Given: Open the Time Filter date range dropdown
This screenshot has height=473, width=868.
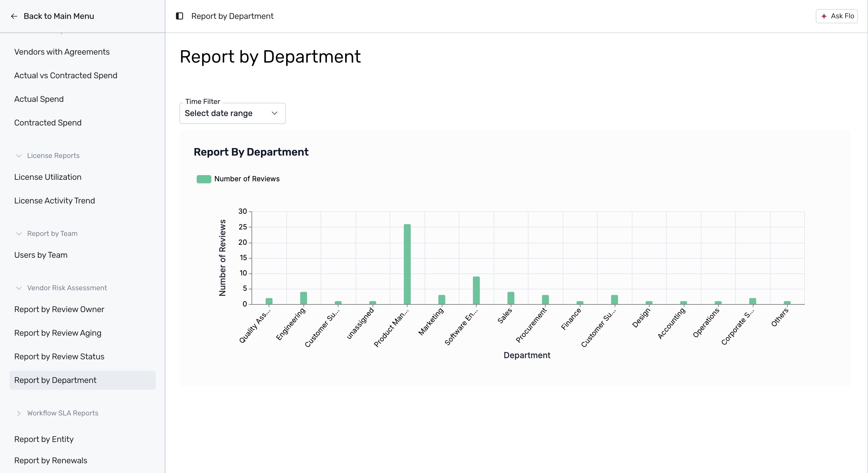Looking at the screenshot, I should click(x=233, y=113).
